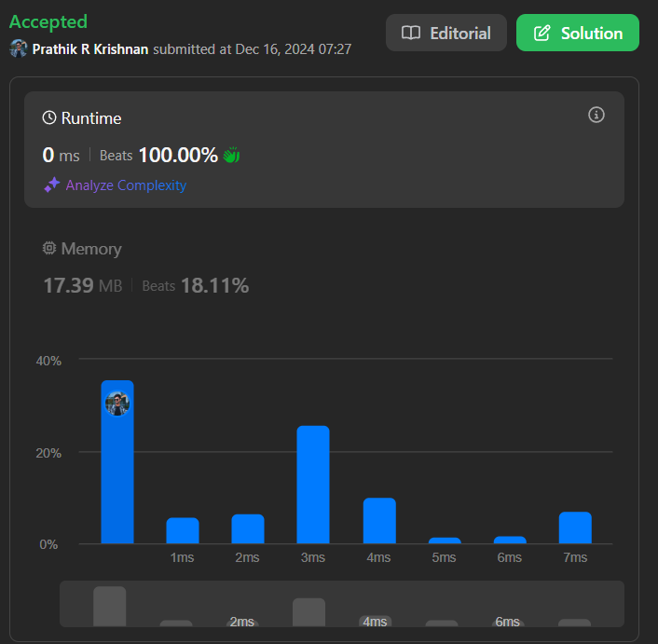The width and height of the screenshot is (658, 644).
Task: Open the Analyze Complexity link
Action: (126, 185)
